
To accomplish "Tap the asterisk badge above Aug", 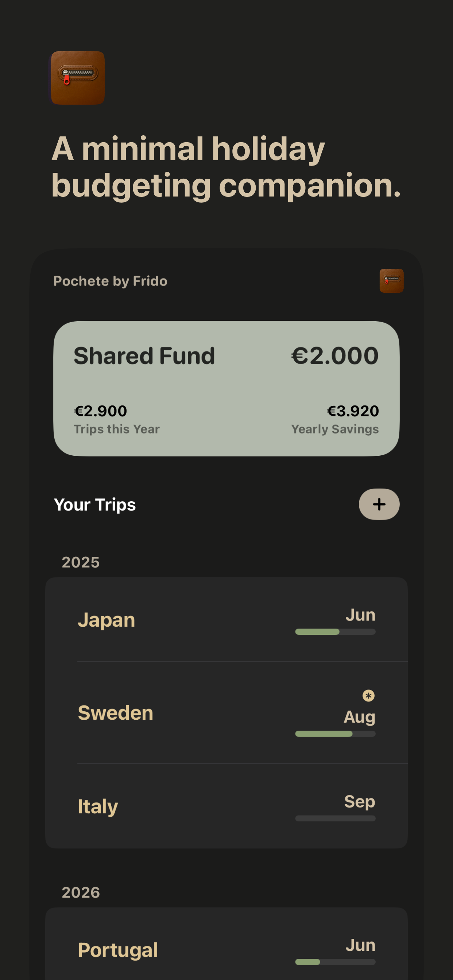I will (x=368, y=696).
